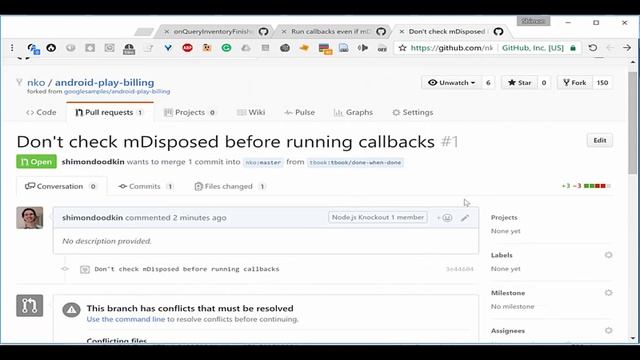
Task: Switch to Run callbacks even if browser tab
Action: coord(333,31)
